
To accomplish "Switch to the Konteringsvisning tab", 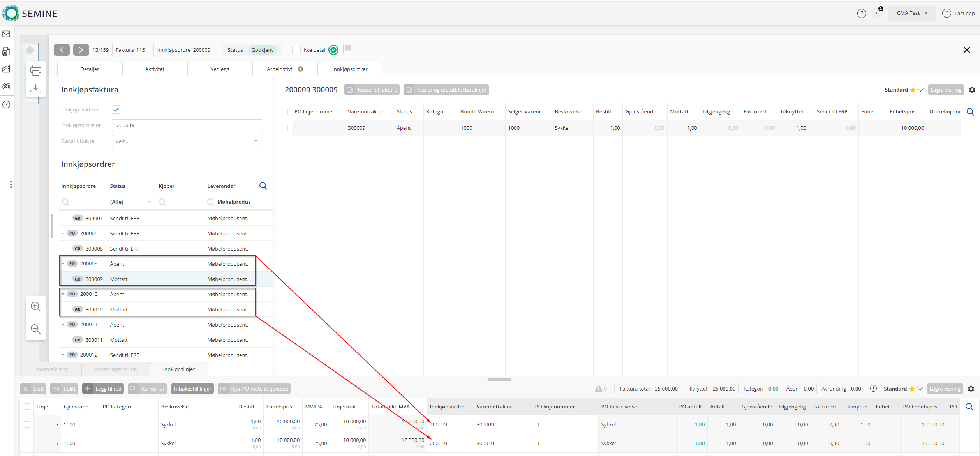I will [115, 369].
